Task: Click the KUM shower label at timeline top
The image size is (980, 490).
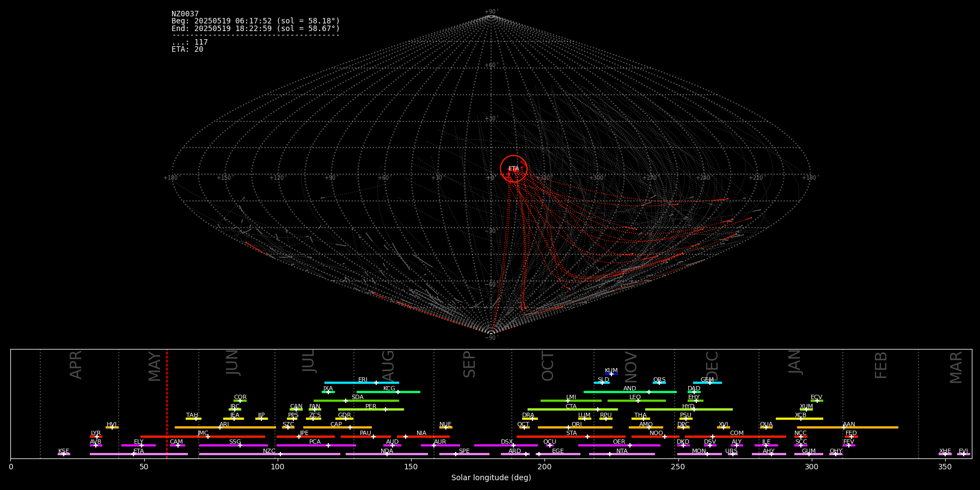Action: tap(611, 371)
